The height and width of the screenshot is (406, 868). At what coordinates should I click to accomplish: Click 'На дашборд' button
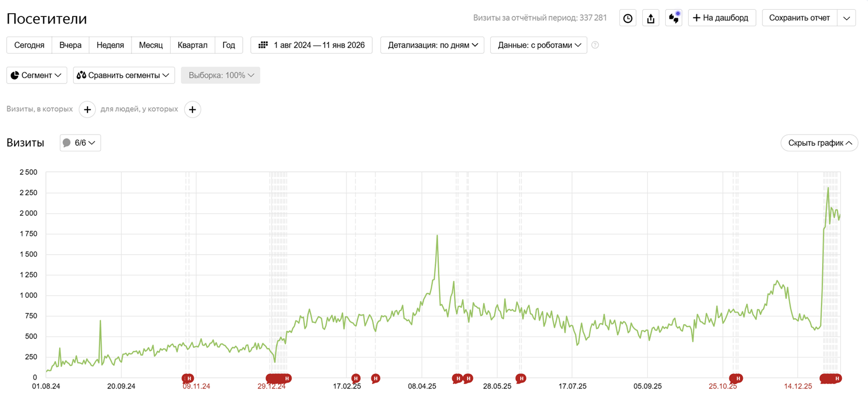(x=722, y=18)
